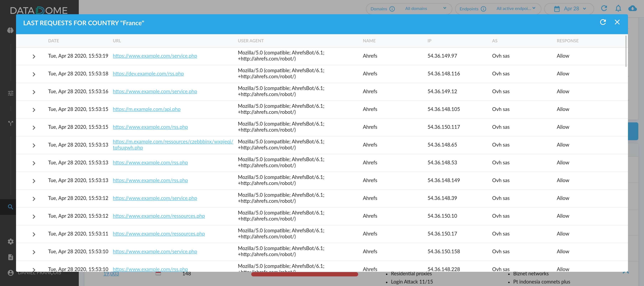Expand the row for IP 54.36.148.105

coord(34,110)
